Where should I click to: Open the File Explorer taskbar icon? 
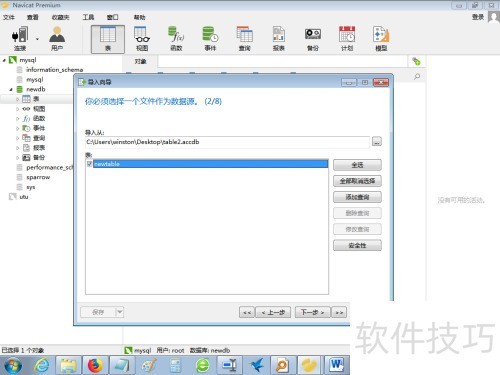68,365
